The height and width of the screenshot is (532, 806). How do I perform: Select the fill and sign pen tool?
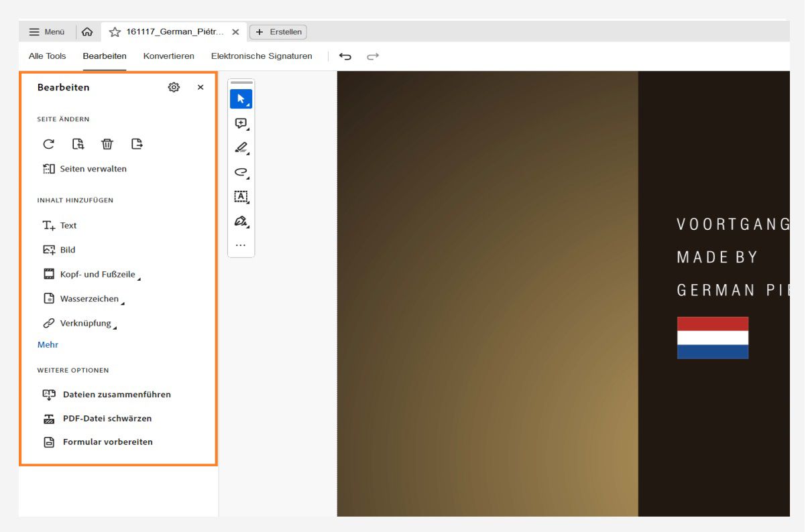tap(241, 221)
